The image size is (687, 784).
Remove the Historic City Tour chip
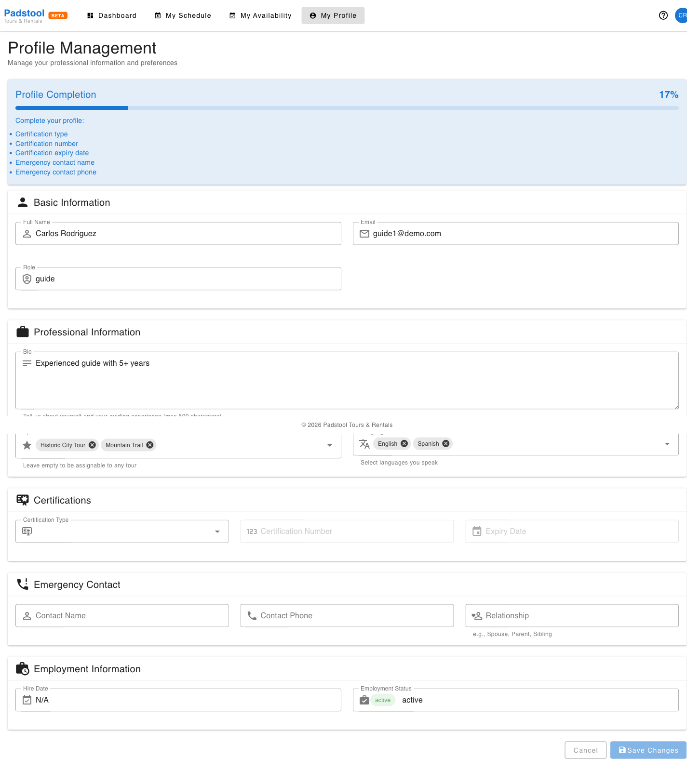click(x=92, y=445)
